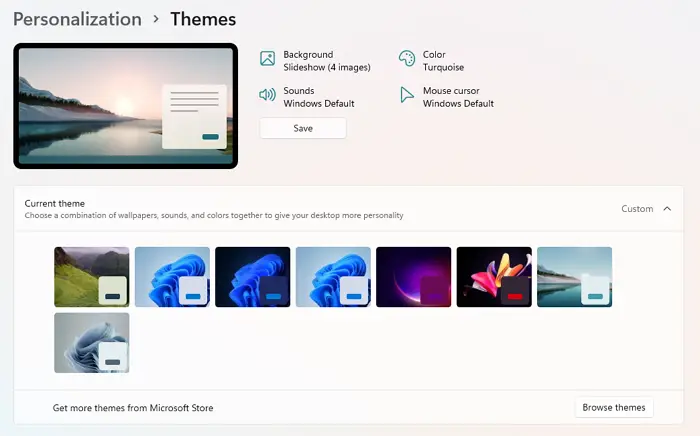Click the Background picture icon
The height and width of the screenshot is (436, 700).
(267, 58)
